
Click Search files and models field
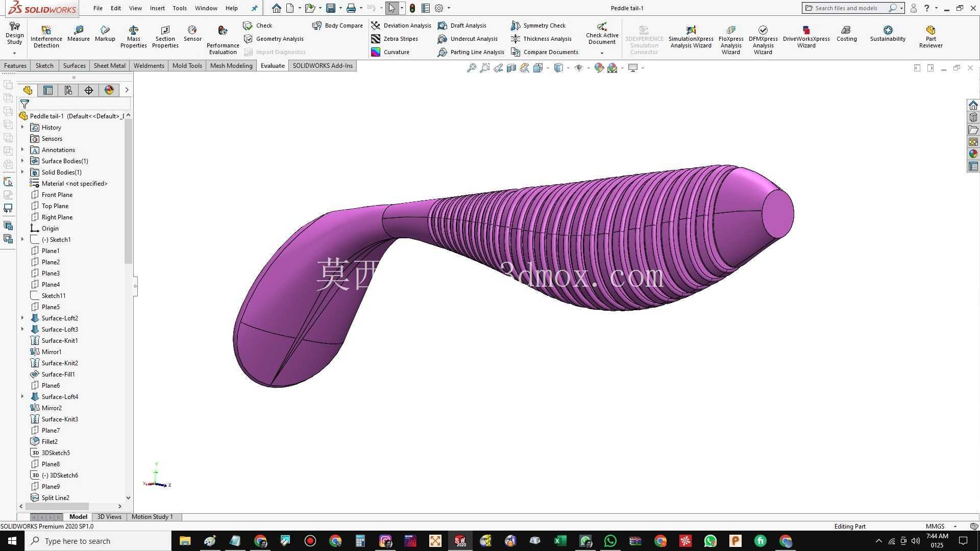(847, 8)
